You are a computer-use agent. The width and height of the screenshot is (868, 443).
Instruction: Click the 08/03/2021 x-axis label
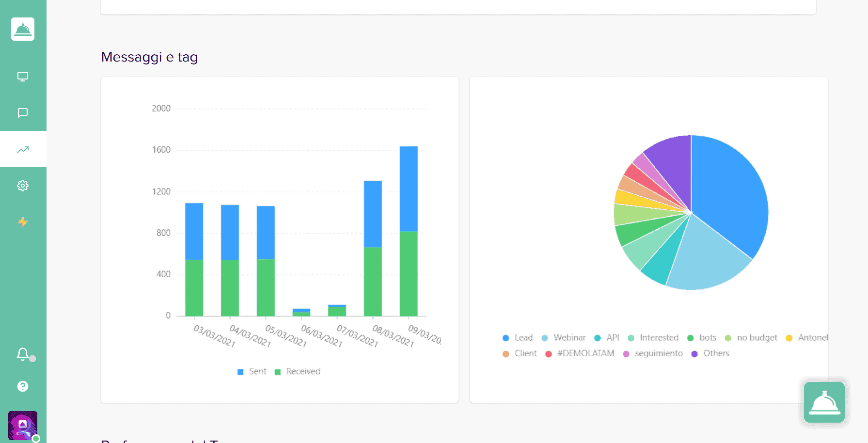click(393, 336)
